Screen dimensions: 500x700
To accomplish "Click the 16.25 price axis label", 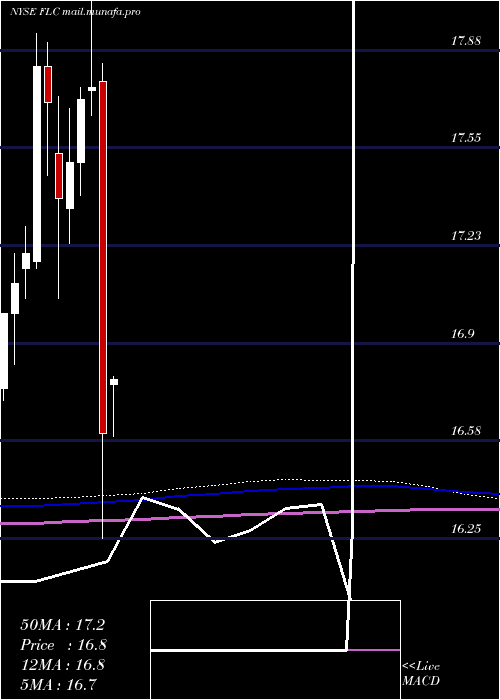I will click(x=466, y=529).
